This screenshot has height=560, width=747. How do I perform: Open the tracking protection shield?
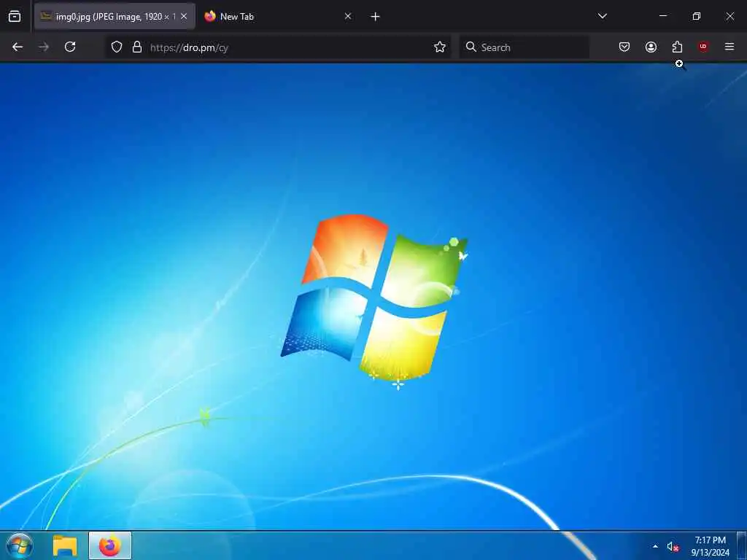[117, 47]
